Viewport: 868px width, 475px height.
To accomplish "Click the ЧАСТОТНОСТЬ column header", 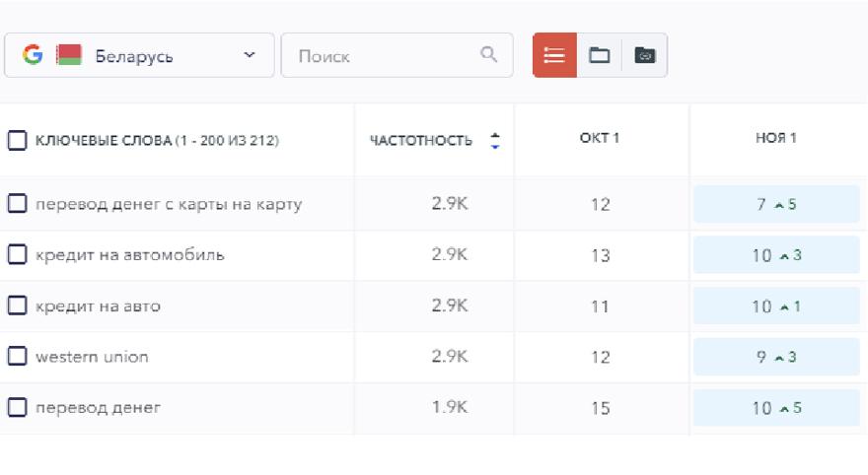I will [x=421, y=141].
